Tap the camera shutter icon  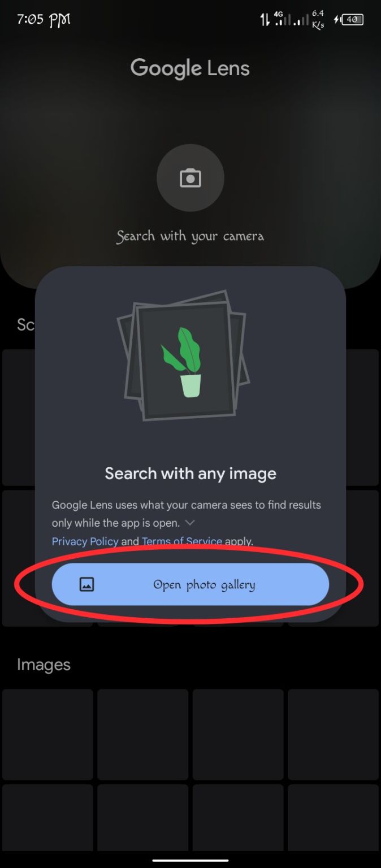click(190, 178)
